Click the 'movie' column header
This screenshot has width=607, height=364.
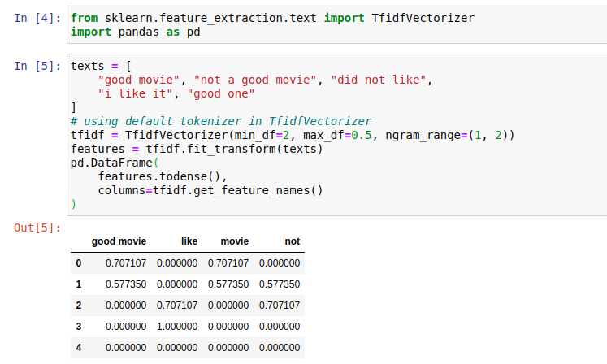click(235, 241)
